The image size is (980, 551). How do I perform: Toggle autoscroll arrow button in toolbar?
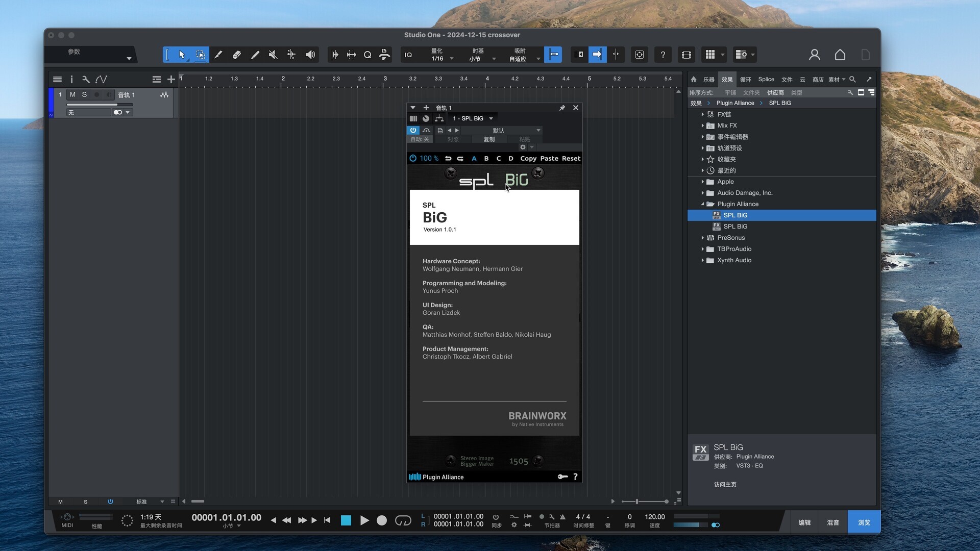(x=597, y=55)
